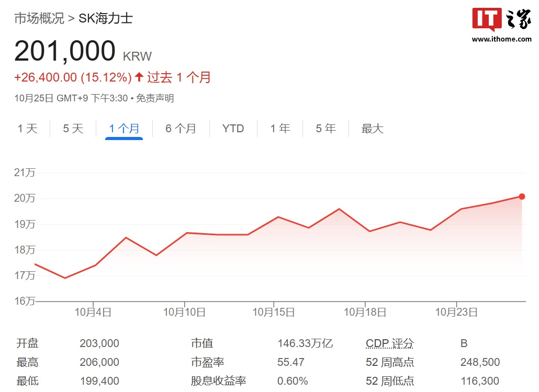
Task: Click the red endpoint dot on chart
Action: (x=522, y=197)
